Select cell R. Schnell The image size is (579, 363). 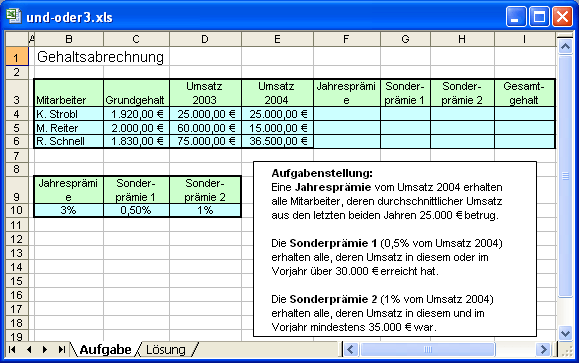[x=69, y=141]
